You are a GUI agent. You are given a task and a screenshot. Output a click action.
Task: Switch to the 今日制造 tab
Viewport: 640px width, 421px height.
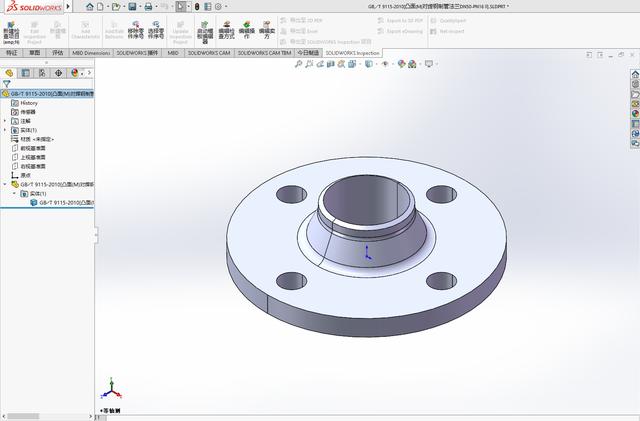(x=308, y=53)
